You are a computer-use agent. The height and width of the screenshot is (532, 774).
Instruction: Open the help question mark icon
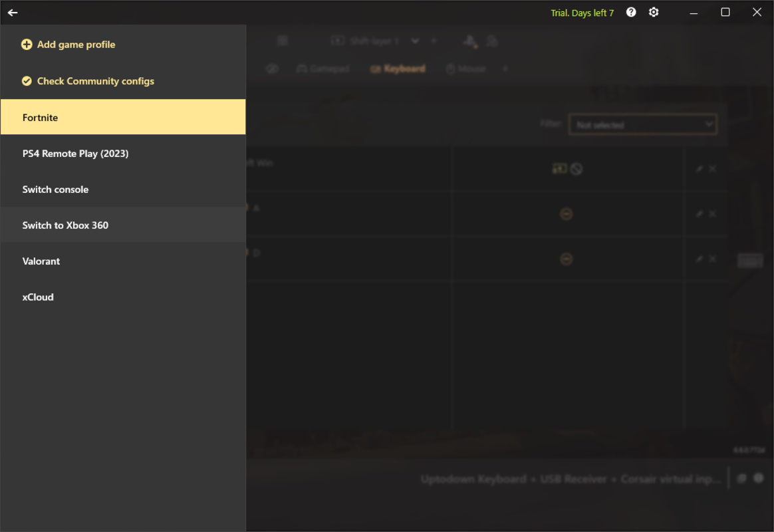click(631, 13)
